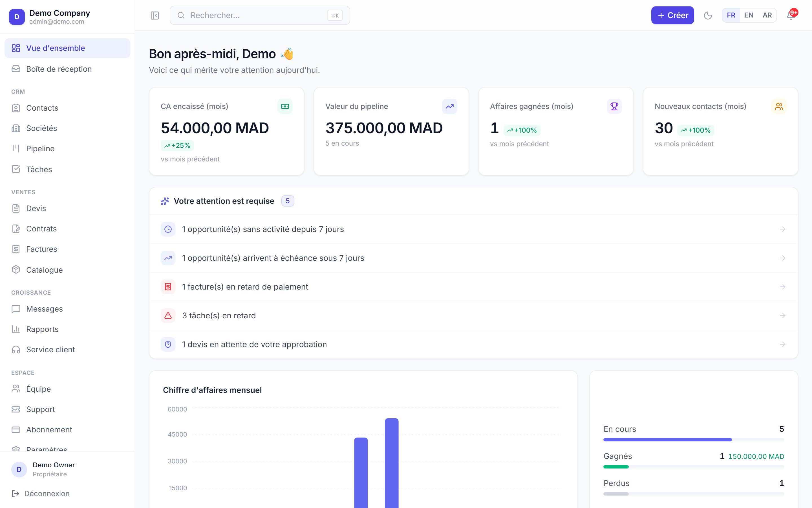This screenshot has height=508, width=812.
Task: Click the shield icon for pending devis
Action: [x=168, y=344]
